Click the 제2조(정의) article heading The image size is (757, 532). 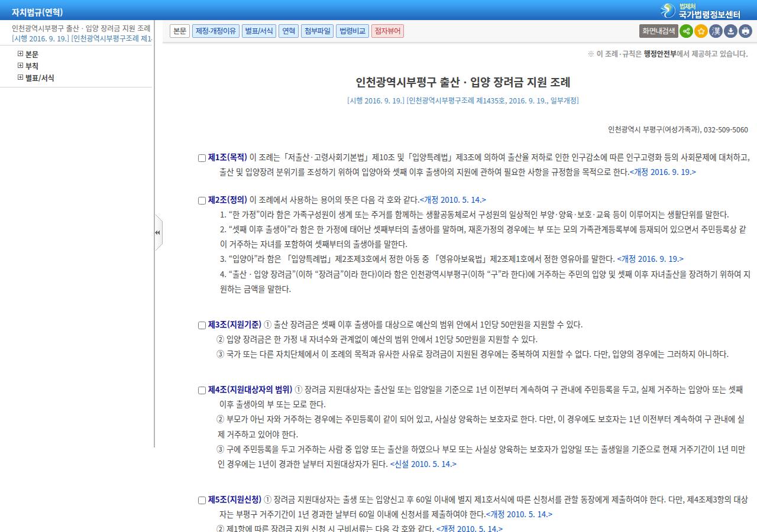point(228,200)
